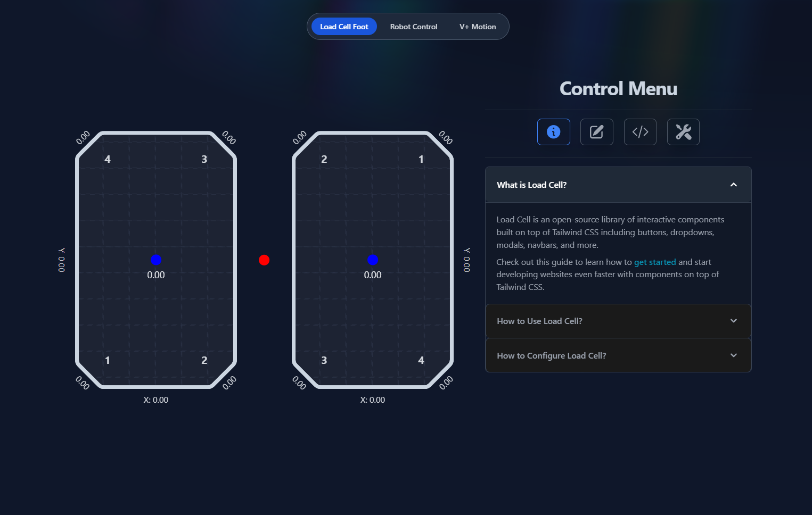Click sensor 1 label on right foot
This screenshot has width=812, height=515.
point(421,159)
